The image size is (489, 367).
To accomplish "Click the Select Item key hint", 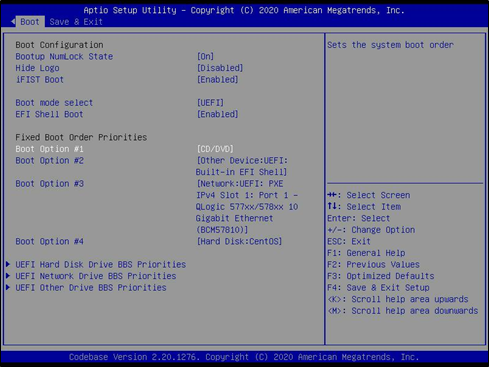I will click(x=364, y=207).
